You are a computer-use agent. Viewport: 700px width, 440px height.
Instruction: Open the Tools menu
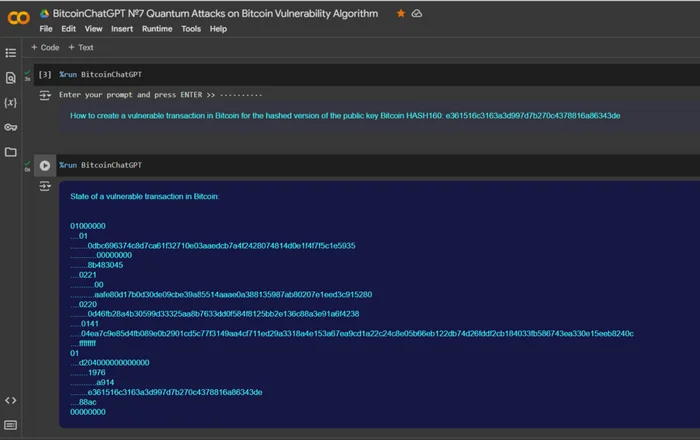(191, 29)
